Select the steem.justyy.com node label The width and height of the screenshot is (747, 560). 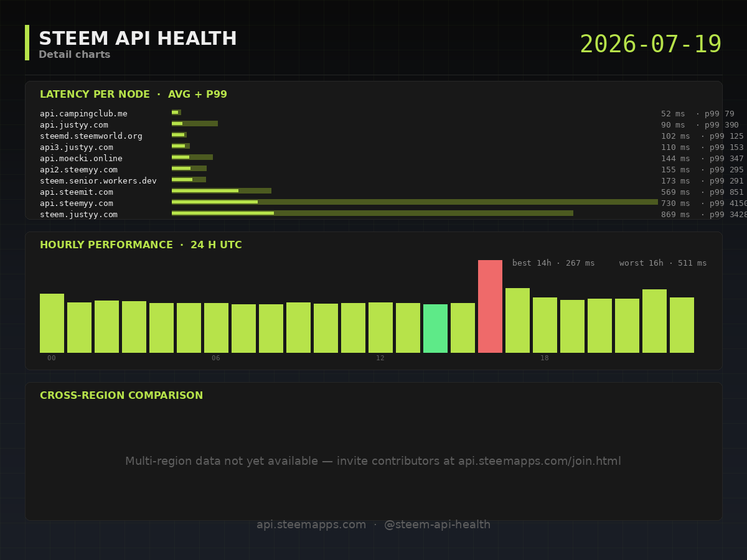[x=78, y=215]
